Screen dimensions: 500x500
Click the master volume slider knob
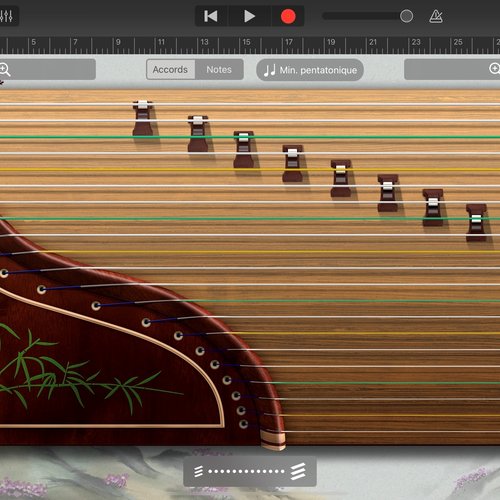[406, 16]
